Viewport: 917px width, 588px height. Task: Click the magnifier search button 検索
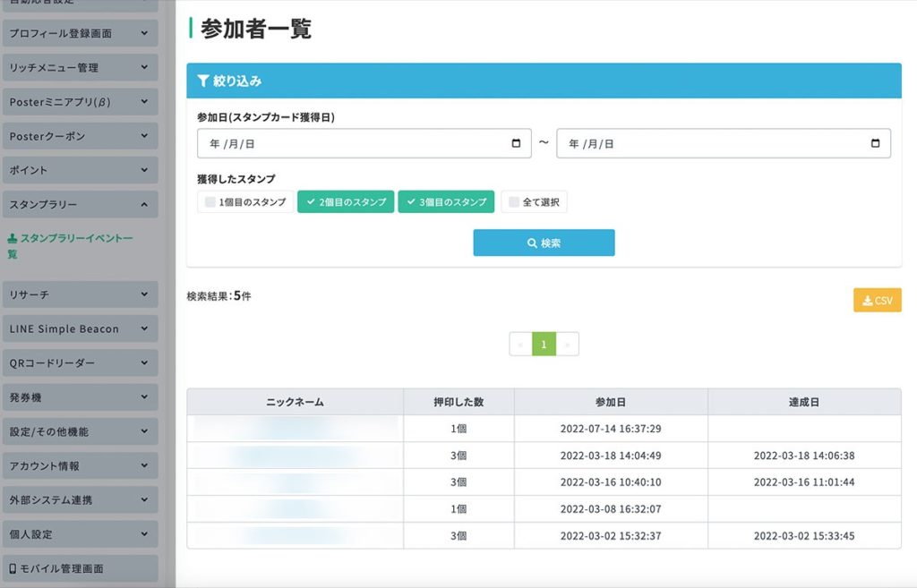[x=544, y=243]
